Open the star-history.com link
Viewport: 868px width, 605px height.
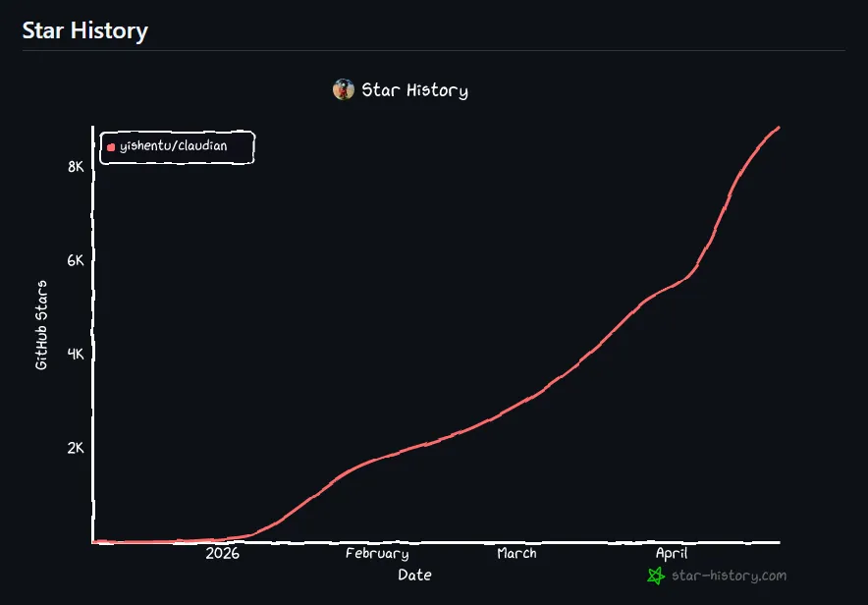pyautogui.click(x=729, y=576)
